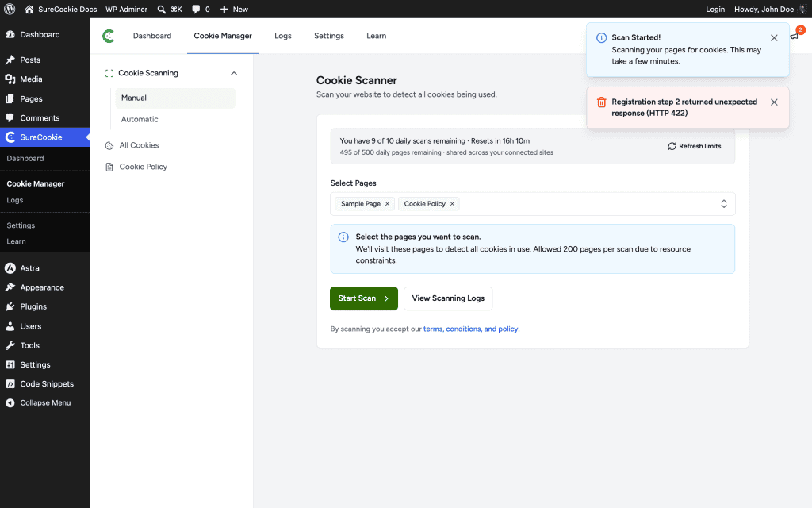This screenshot has width=812, height=508.
Task: Switch to the Logs tab
Action: pyautogui.click(x=283, y=36)
